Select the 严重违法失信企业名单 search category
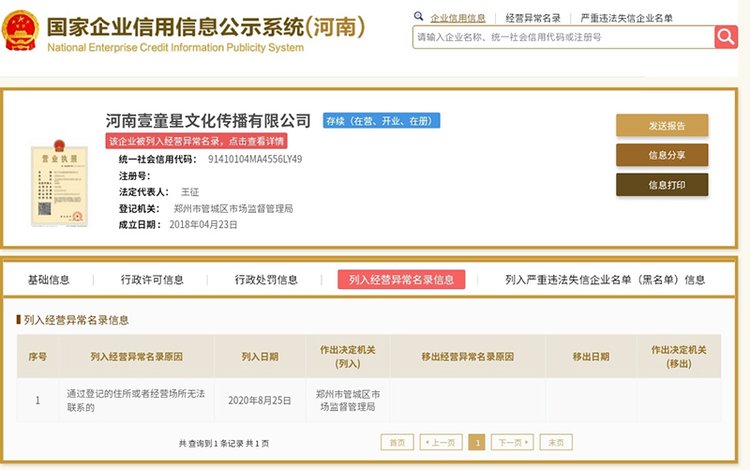Image resolution: width=750 pixels, height=470 pixels. 627,18
